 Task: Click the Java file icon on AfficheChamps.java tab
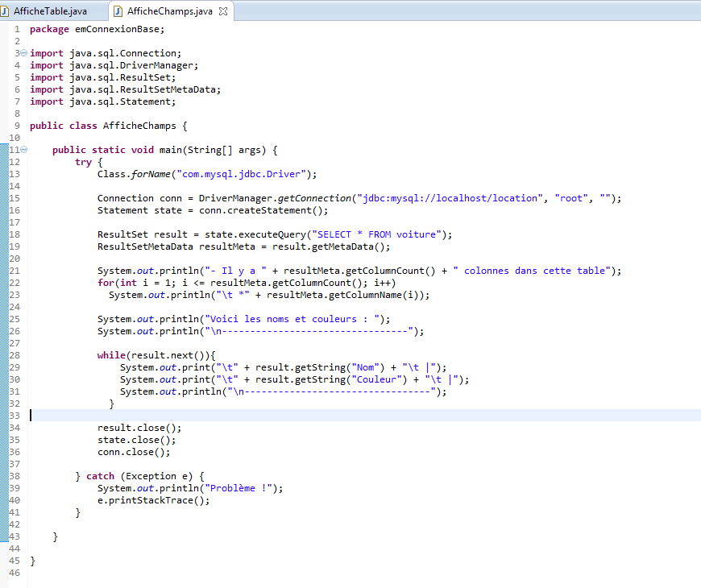click(118, 11)
